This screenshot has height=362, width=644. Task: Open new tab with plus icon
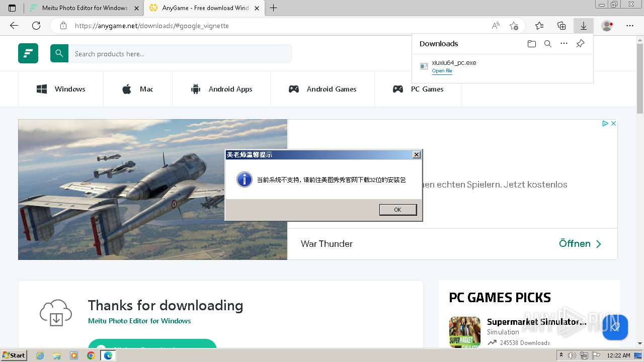274,8
